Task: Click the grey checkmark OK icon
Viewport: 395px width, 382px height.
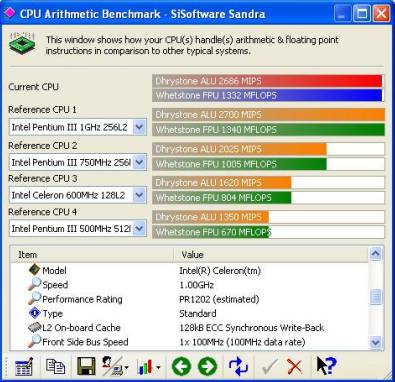Action: click(x=269, y=367)
